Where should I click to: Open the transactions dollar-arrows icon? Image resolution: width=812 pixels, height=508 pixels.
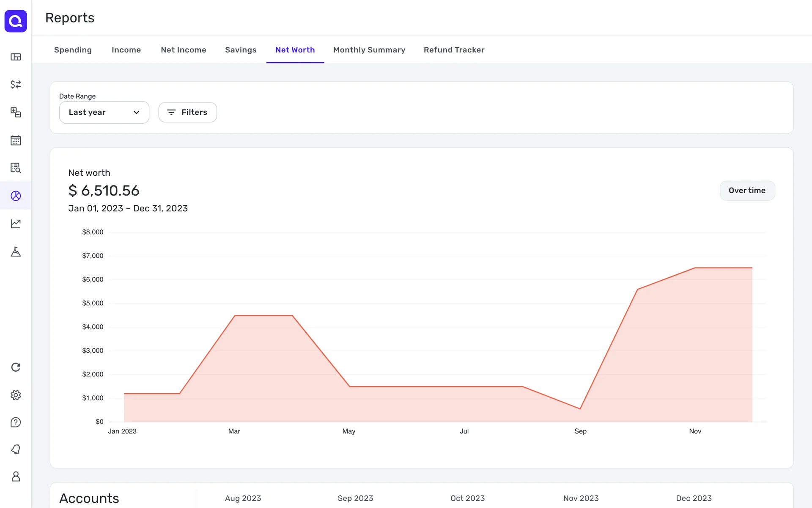(x=16, y=84)
